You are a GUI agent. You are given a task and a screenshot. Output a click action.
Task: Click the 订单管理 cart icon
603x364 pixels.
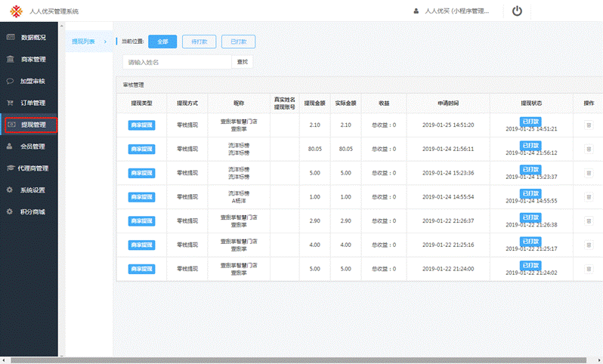[10, 103]
